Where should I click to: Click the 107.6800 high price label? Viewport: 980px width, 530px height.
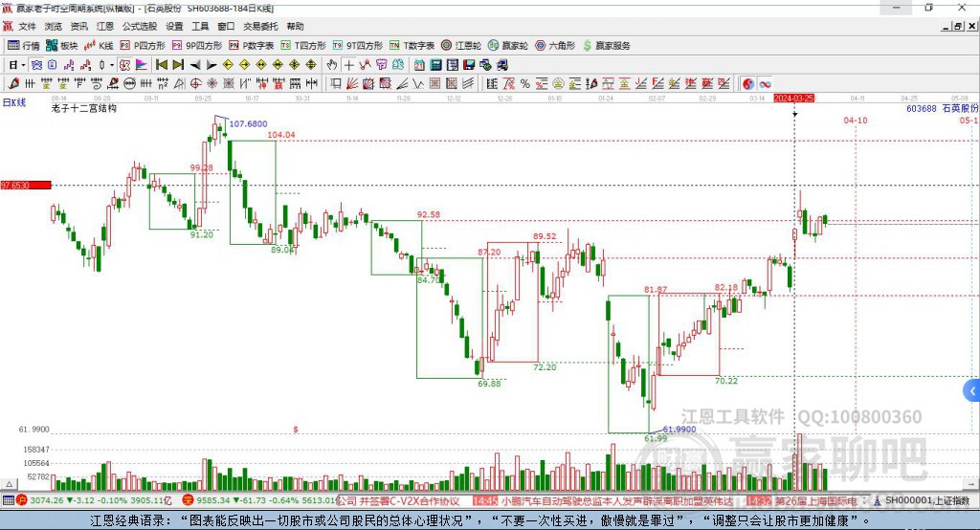pos(248,123)
